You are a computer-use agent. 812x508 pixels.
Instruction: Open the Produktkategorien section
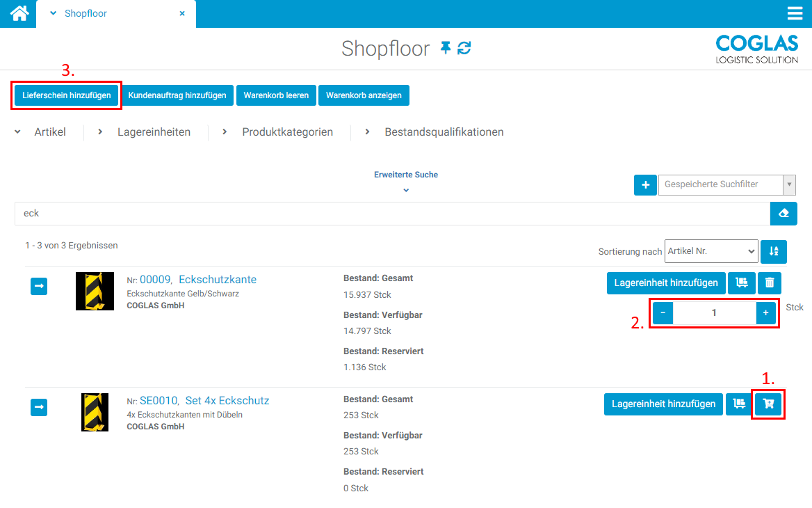[x=286, y=132]
